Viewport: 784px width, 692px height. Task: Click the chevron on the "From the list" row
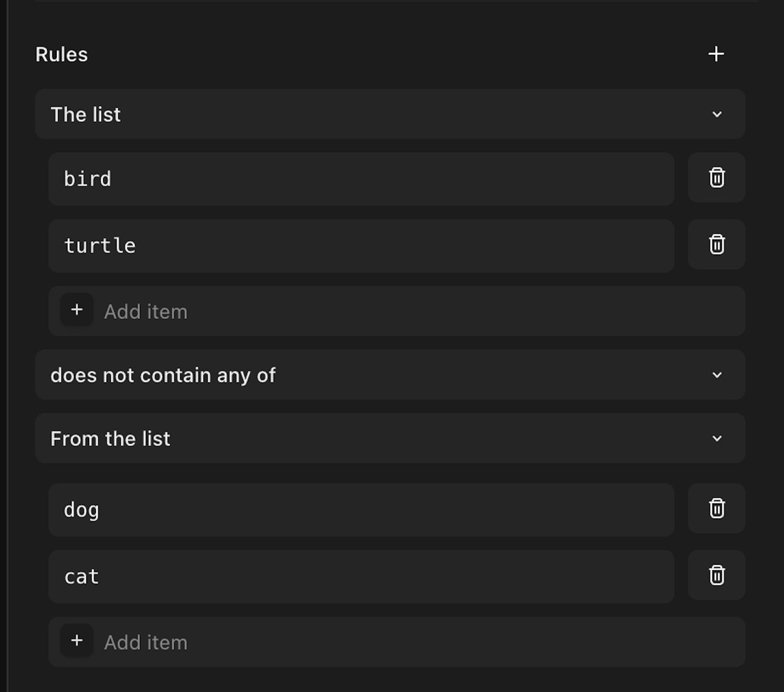(x=717, y=439)
